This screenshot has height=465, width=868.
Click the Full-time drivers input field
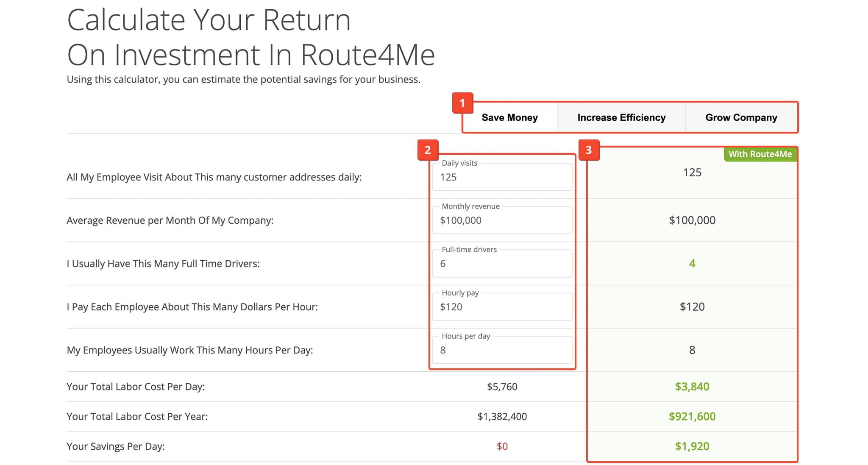tap(502, 263)
